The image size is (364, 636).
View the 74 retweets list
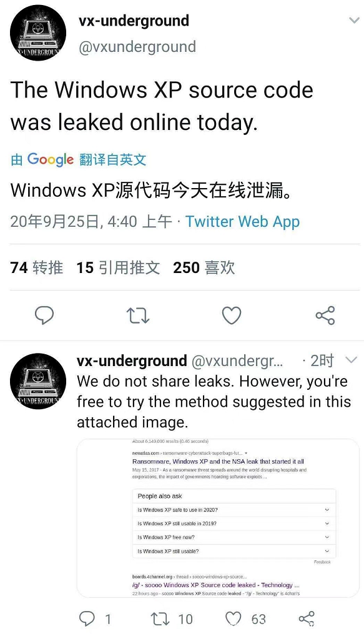[x=36, y=267]
